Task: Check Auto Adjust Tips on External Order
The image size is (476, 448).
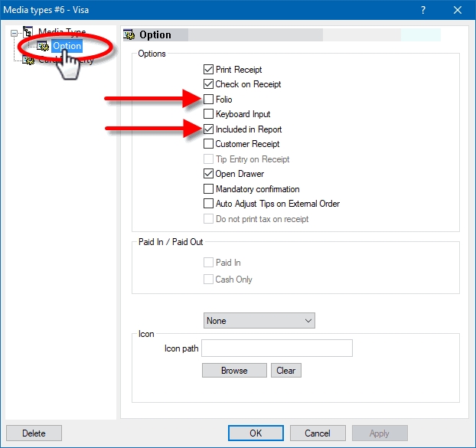Action: (209, 204)
